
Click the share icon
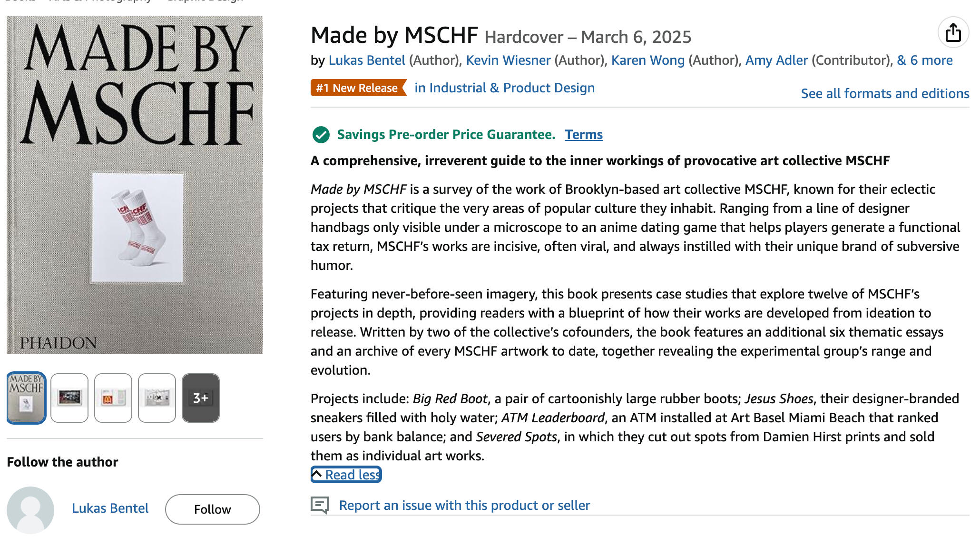pos(953,33)
